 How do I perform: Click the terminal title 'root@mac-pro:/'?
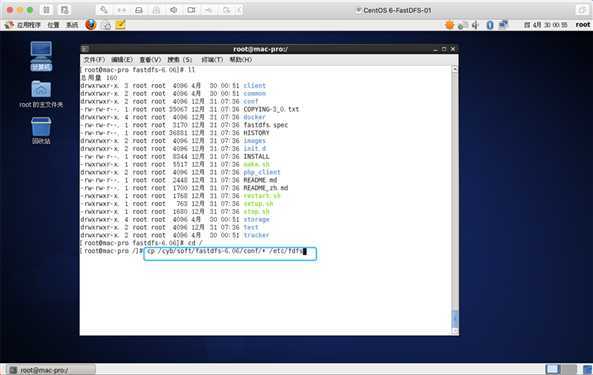pos(260,49)
